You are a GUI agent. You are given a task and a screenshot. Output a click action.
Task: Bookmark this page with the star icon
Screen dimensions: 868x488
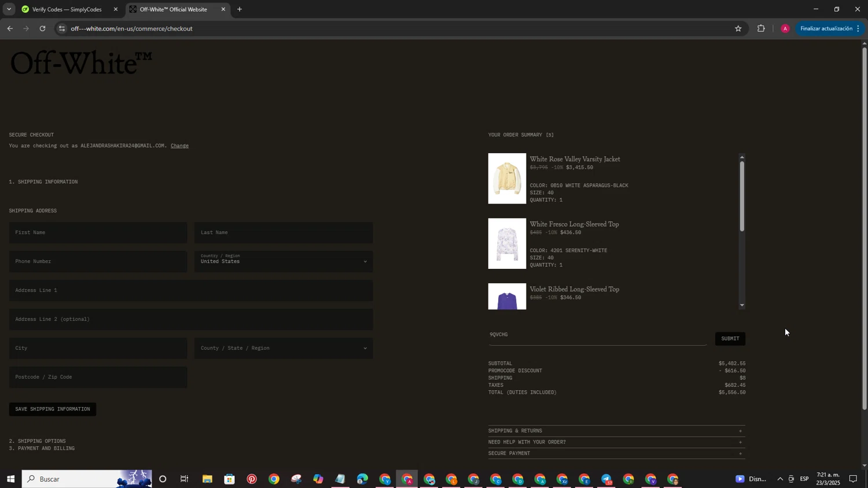coord(738,28)
